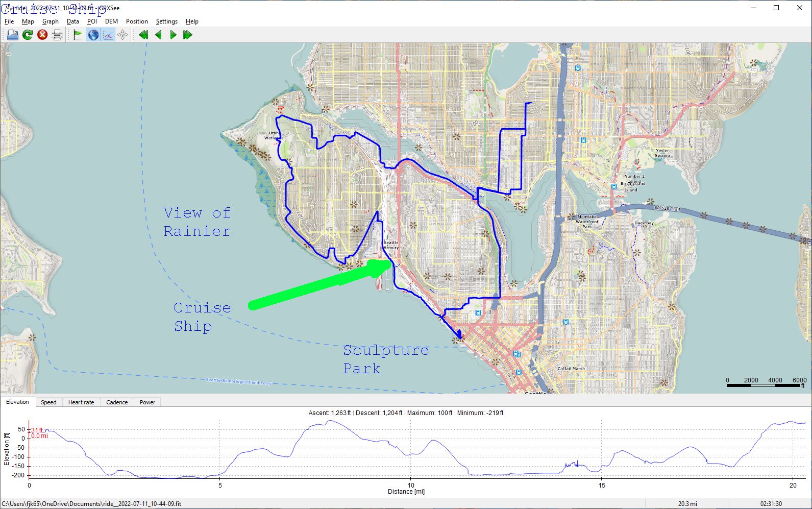Viewport: 812px width, 509px height.
Task: Click the Open file toolbar icon
Action: [x=12, y=35]
